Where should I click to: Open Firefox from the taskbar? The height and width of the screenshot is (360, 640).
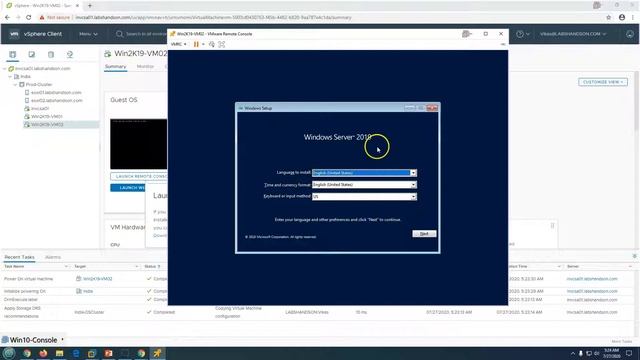pos(43,353)
